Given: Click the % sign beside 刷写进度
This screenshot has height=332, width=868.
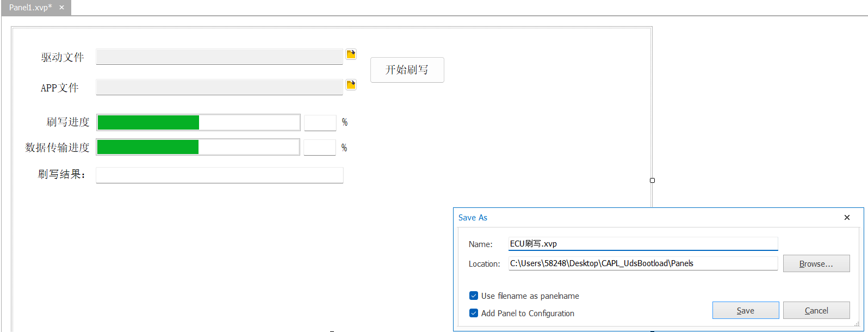Looking at the screenshot, I should point(345,122).
